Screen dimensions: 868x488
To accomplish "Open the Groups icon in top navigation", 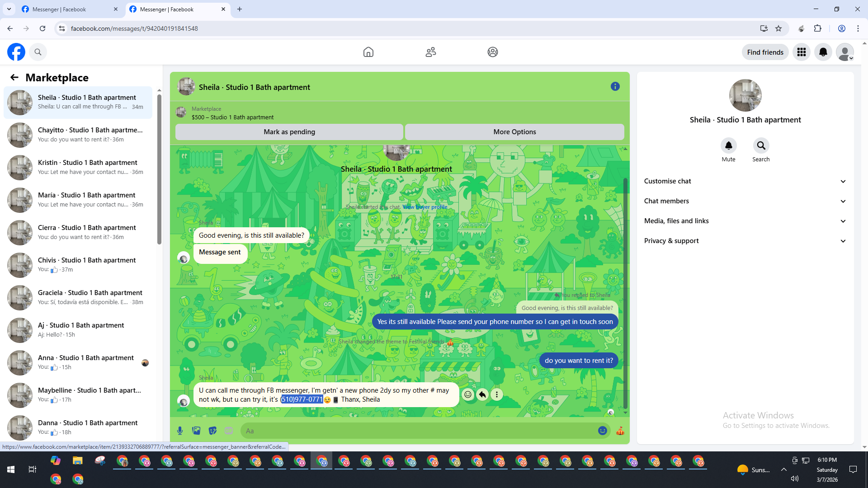I will (493, 52).
